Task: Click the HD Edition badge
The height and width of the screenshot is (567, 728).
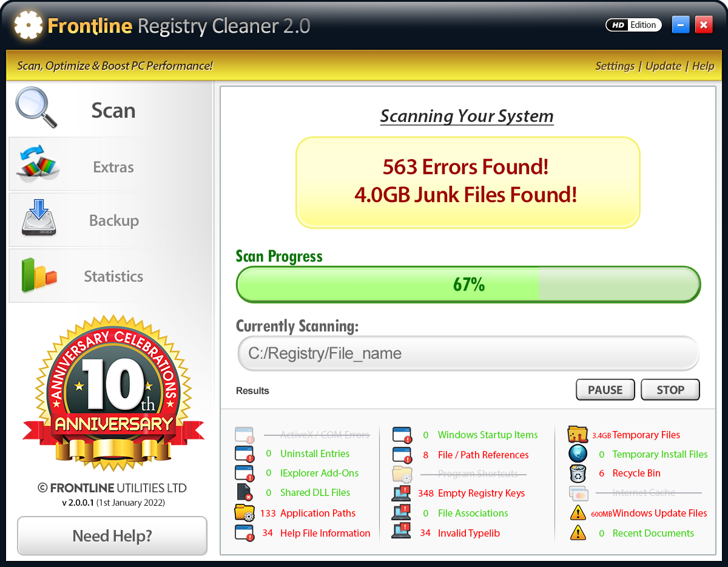Action: (633, 25)
